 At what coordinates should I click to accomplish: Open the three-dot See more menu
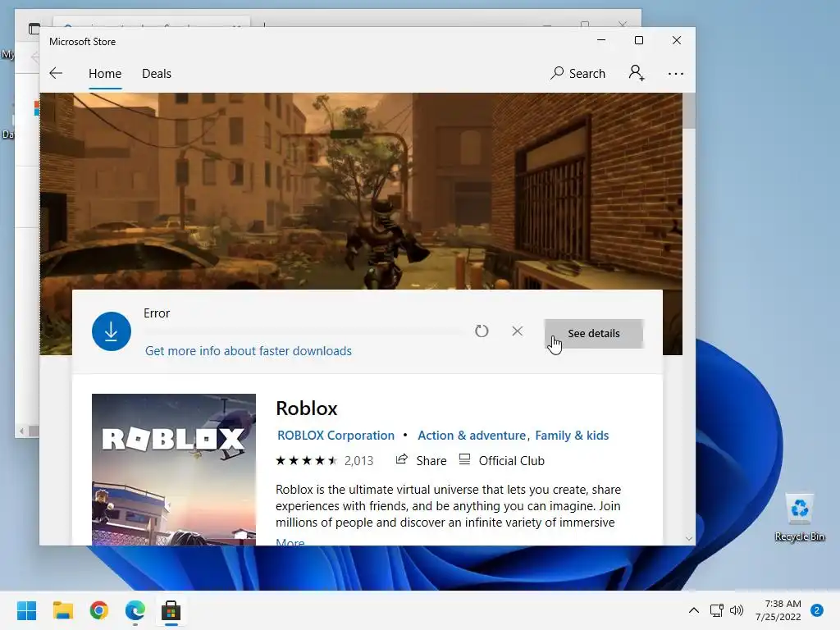click(x=676, y=73)
